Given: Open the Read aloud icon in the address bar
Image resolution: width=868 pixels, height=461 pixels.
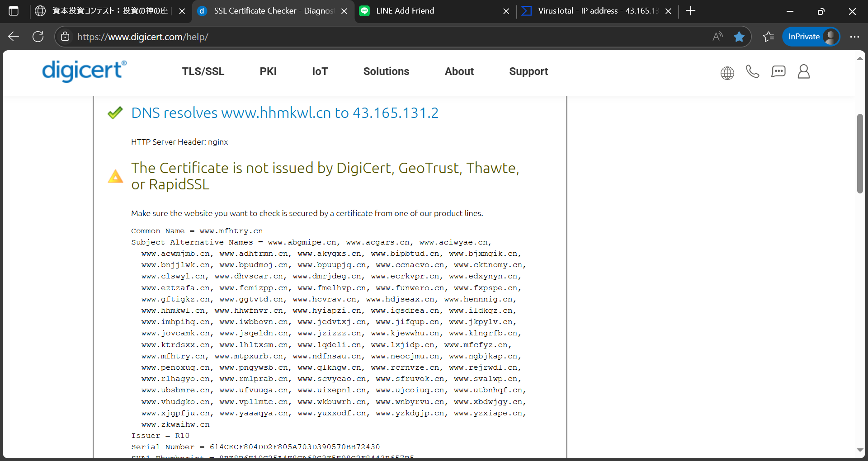Looking at the screenshot, I should click(x=717, y=37).
